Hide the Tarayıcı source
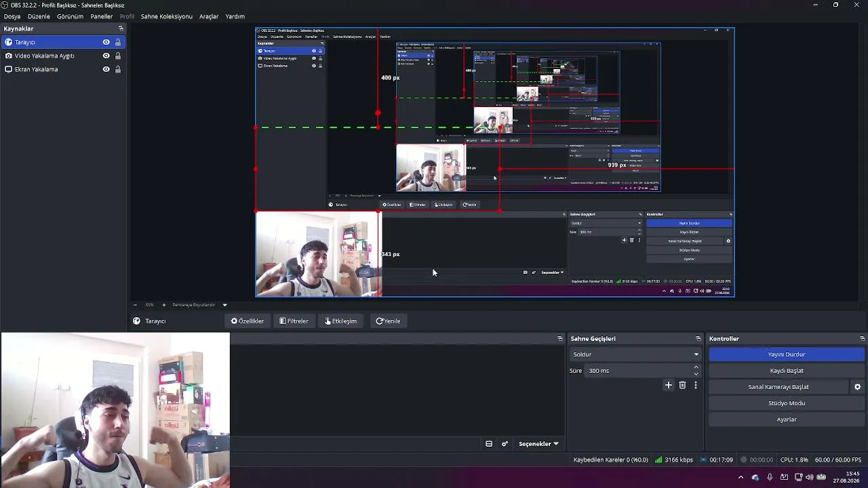The width and height of the screenshot is (868, 488). [106, 42]
